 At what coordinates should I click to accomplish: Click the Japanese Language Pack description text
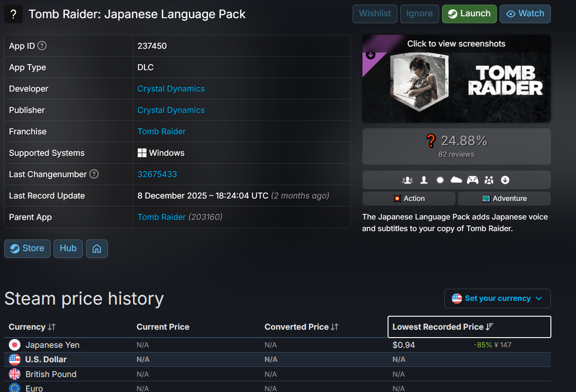455,223
